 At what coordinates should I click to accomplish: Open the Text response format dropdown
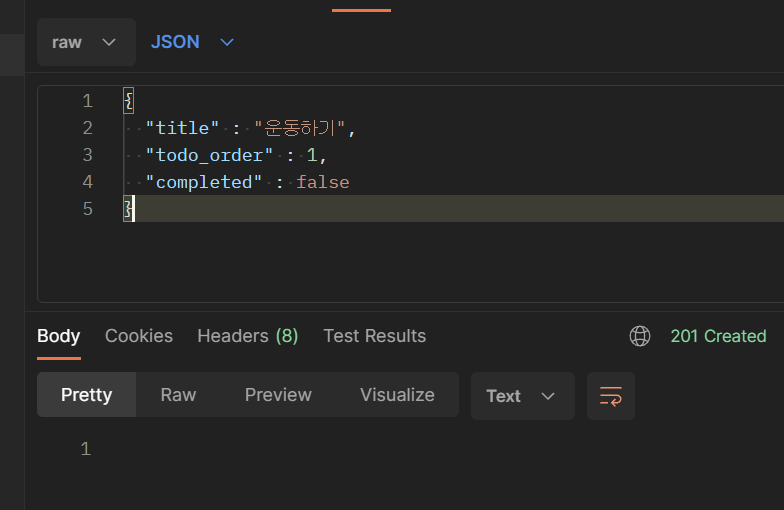pos(522,396)
